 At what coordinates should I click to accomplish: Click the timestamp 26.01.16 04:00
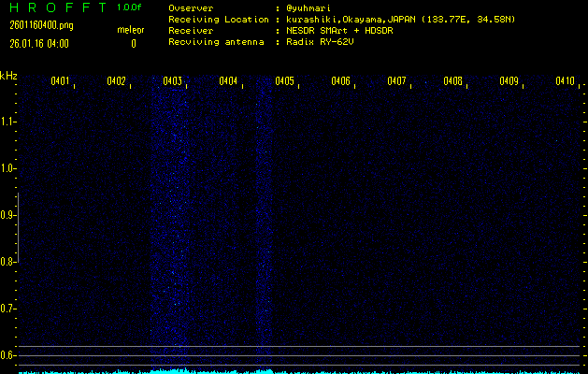pyautogui.click(x=39, y=44)
